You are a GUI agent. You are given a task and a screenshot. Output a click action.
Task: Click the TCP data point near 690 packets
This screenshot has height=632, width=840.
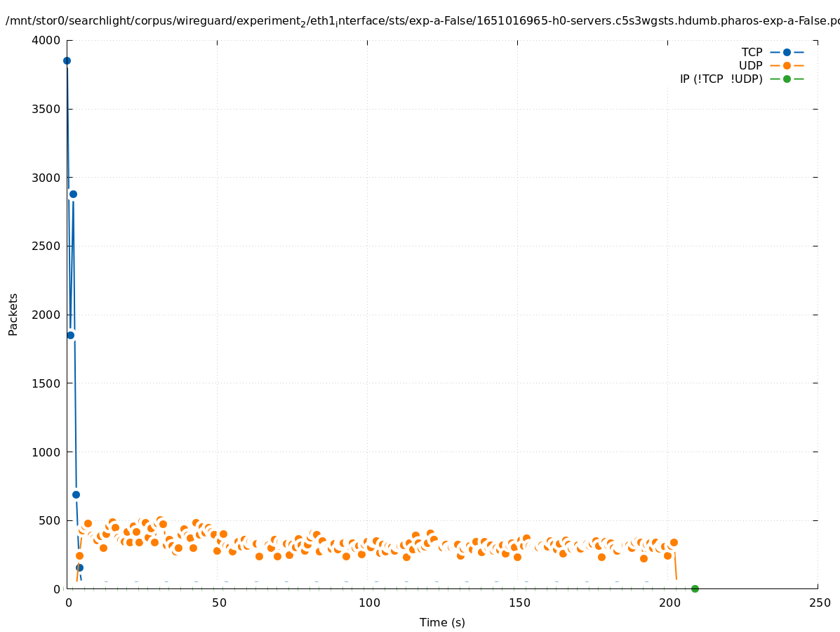pyautogui.click(x=76, y=494)
